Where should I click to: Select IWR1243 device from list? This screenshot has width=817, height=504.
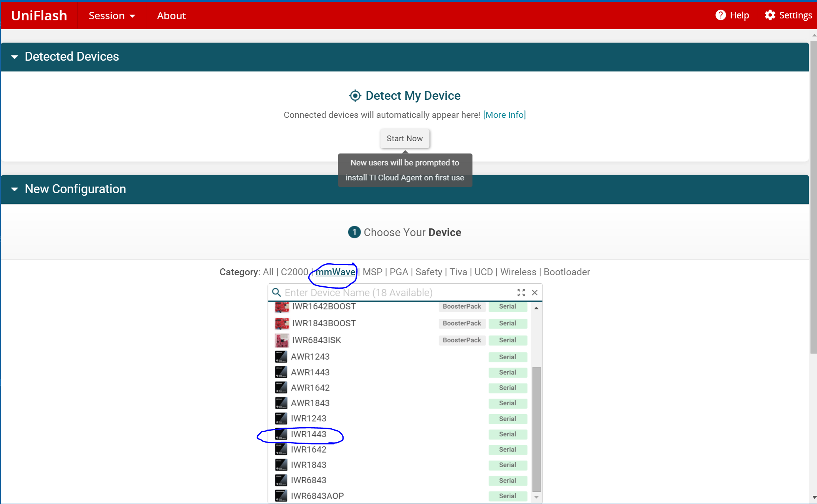click(401, 419)
